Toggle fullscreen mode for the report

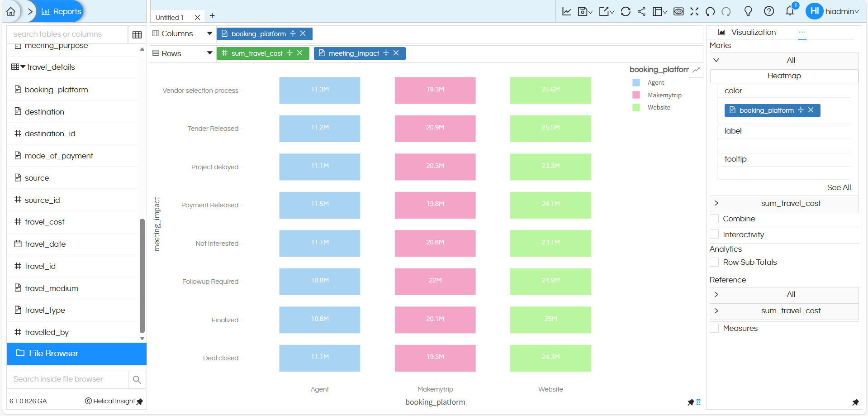pos(694,11)
